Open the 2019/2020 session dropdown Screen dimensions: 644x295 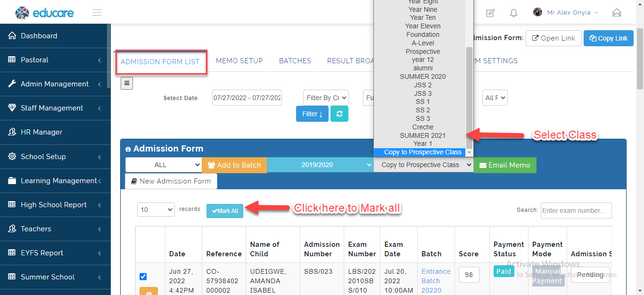[320, 165]
